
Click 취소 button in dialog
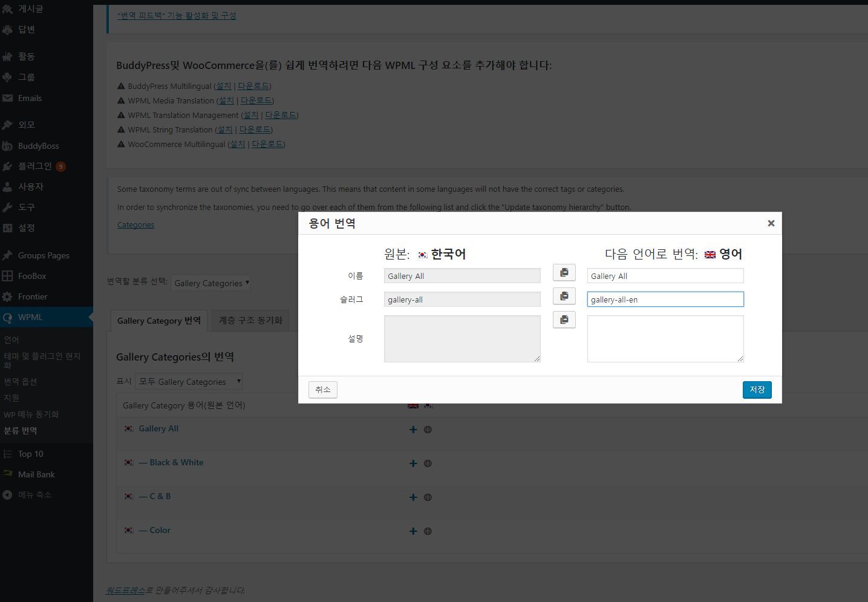(x=323, y=390)
